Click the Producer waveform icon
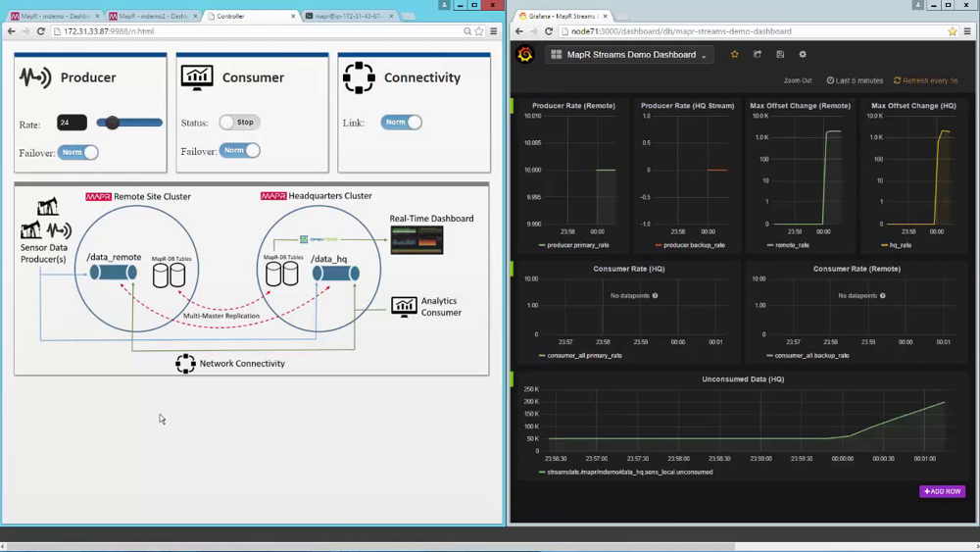980x552 pixels. coord(35,77)
